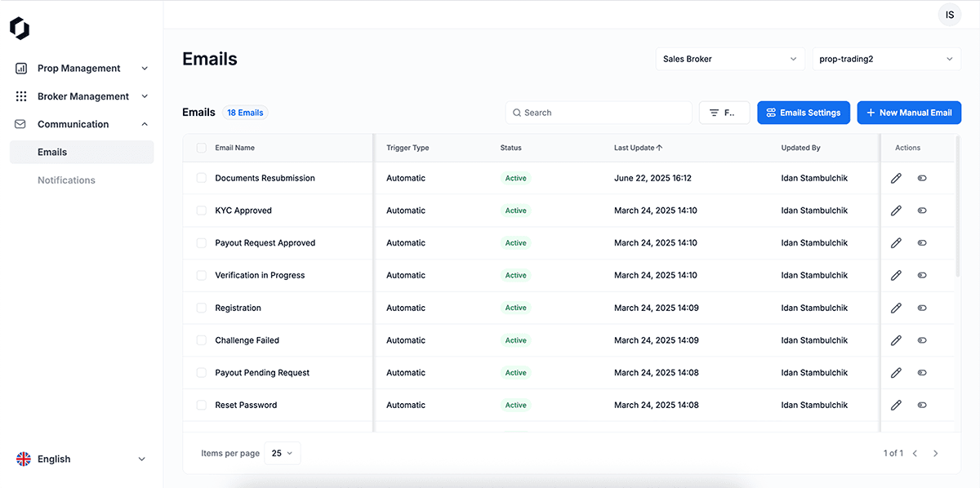Screen dimensions: 980x488
Task: Open Notifications in the sidebar
Action: [x=66, y=180]
